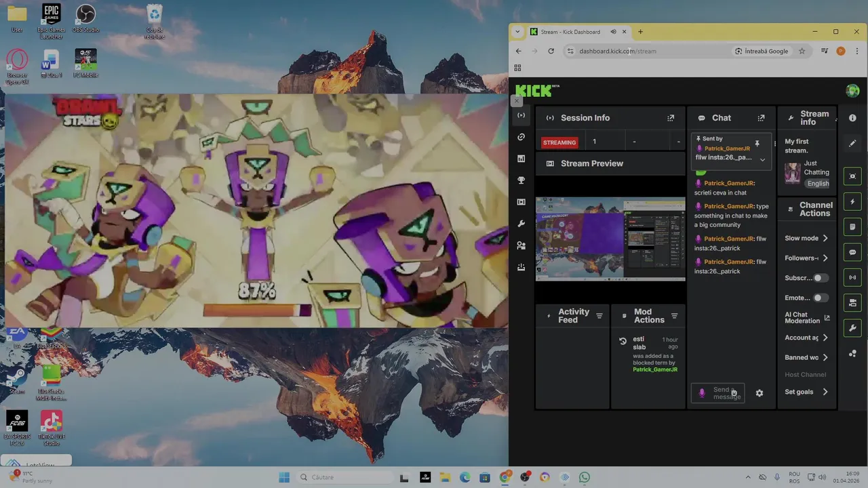Open TikTok LIVE Studio desktop shortcut
The width and height of the screenshot is (868, 488).
point(51,428)
